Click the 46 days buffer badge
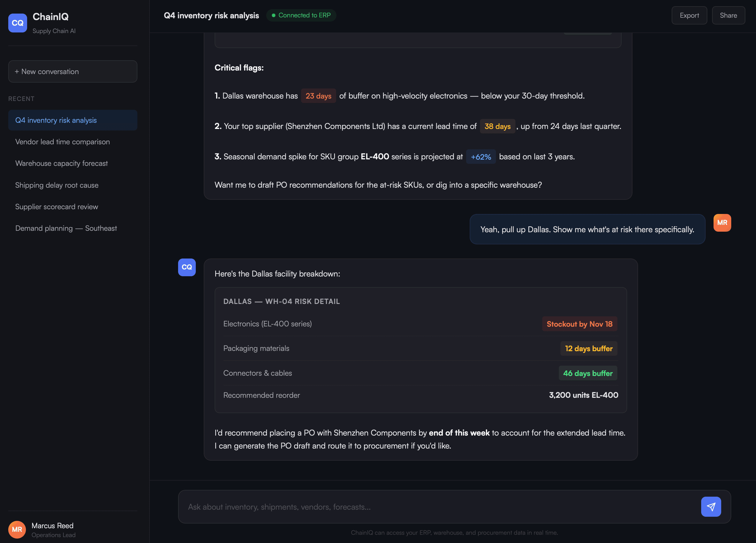 588,373
